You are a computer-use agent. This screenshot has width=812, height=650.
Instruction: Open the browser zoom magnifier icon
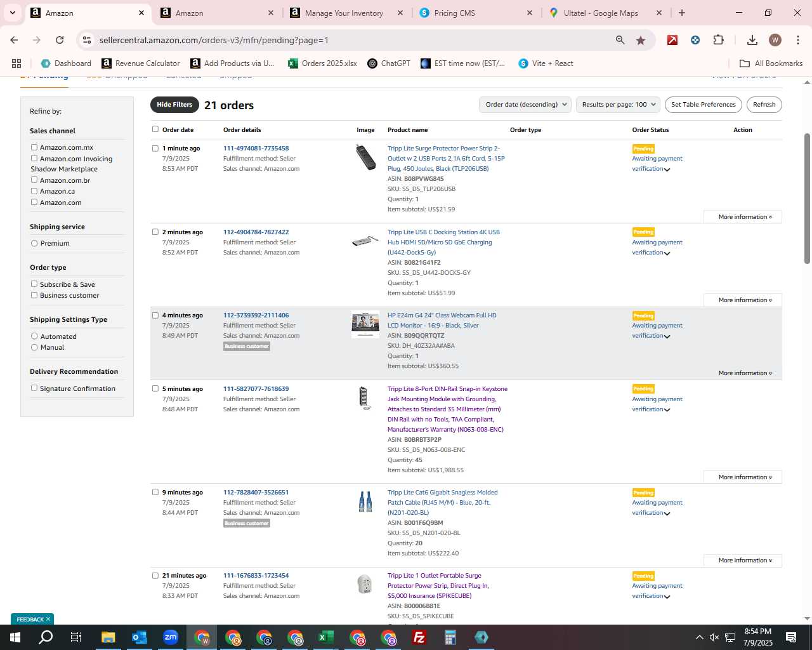[x=620, y=40]
